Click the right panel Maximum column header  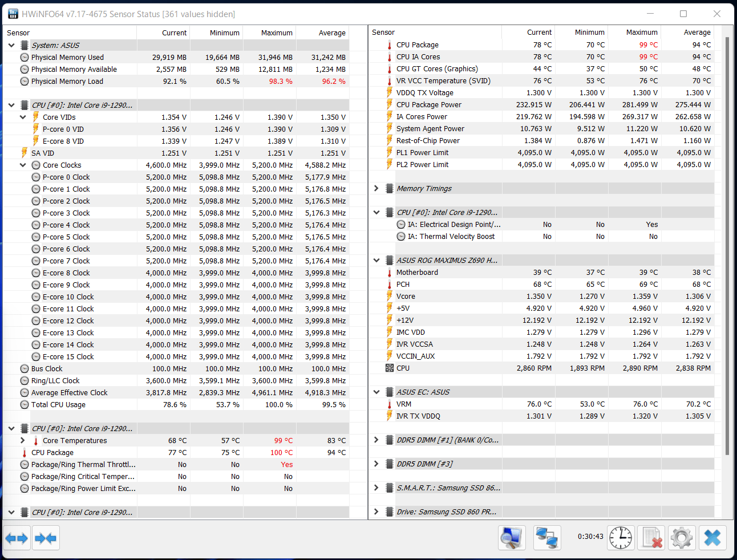tap(634, 33)
